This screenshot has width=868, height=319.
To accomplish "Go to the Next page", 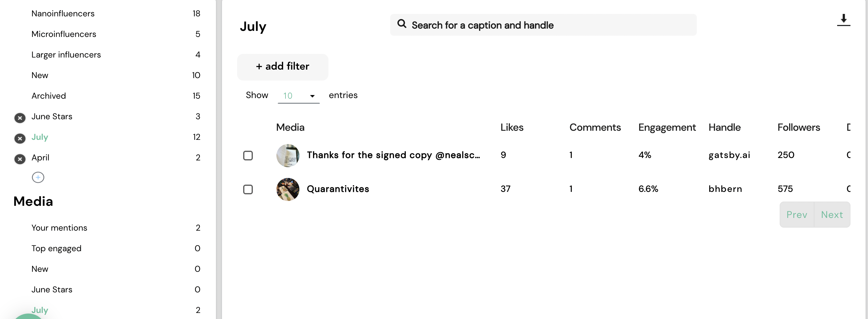I will click(x=832, y=215).
